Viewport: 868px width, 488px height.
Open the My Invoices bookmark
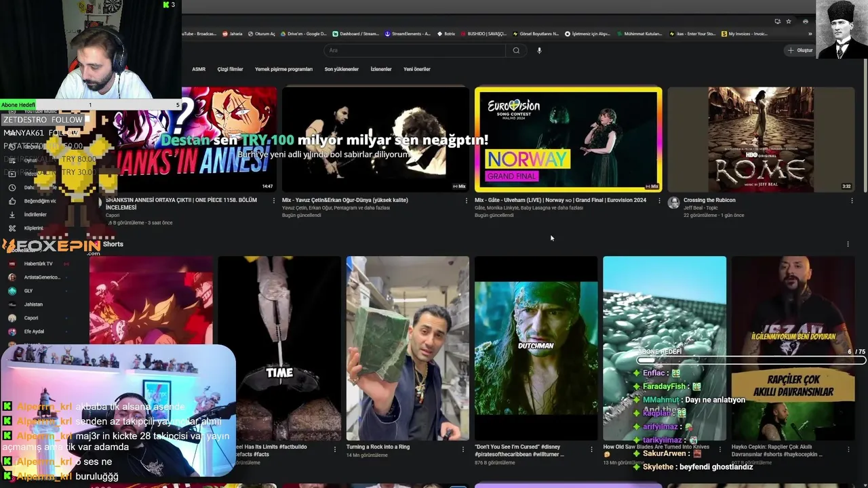[745, 34]
